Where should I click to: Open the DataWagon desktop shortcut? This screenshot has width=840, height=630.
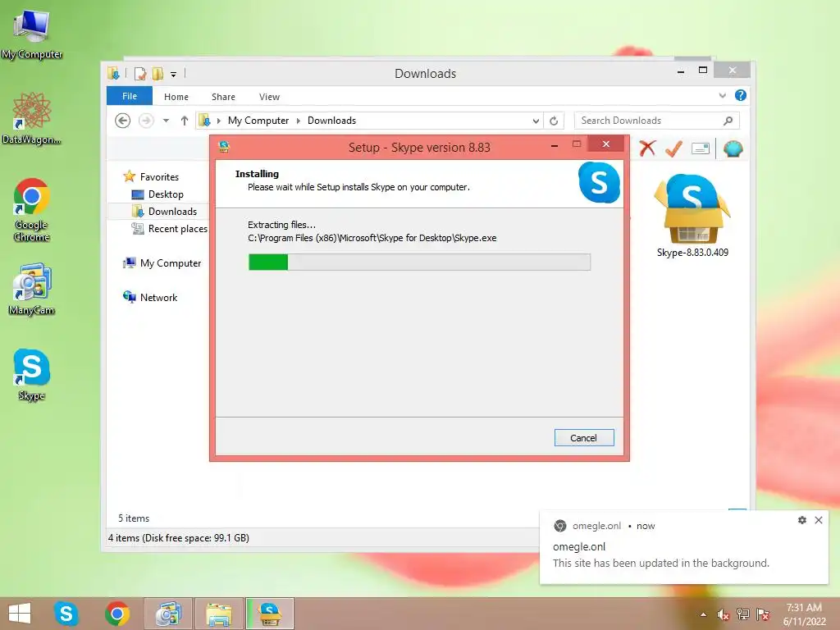(32, 118)
